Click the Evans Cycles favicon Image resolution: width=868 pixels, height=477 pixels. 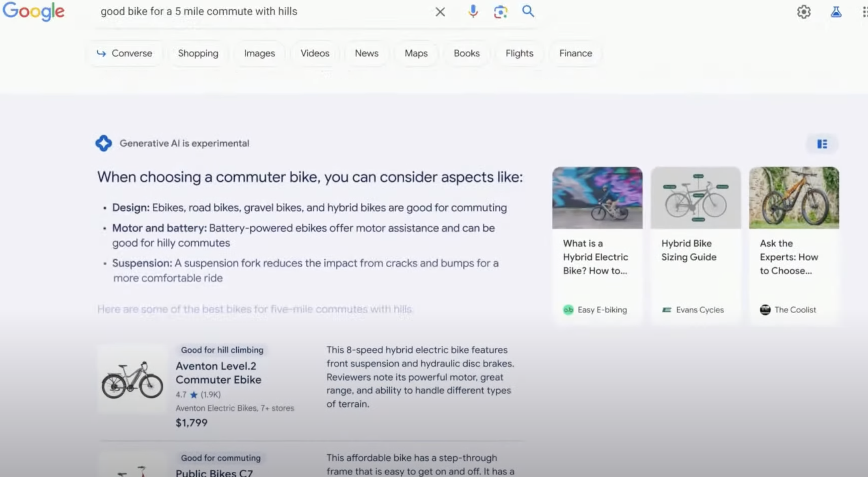667,310
